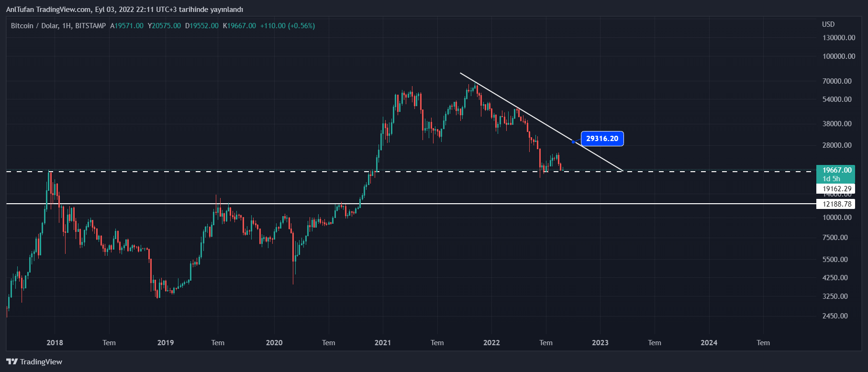Click the AnlTufan author name in header

click(x=20, y=10)
